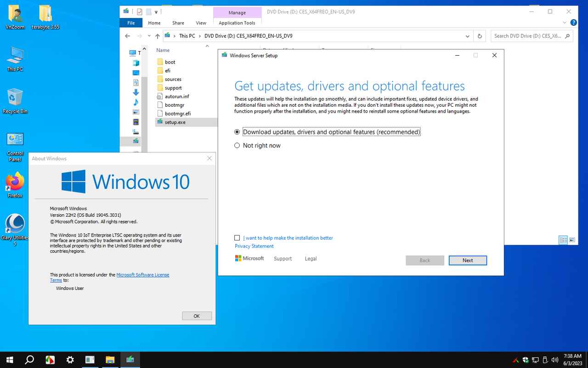Click Properties icon in Quick Access Toolbar
This screenshot has height=368, width=588.
tap(140, 12)
